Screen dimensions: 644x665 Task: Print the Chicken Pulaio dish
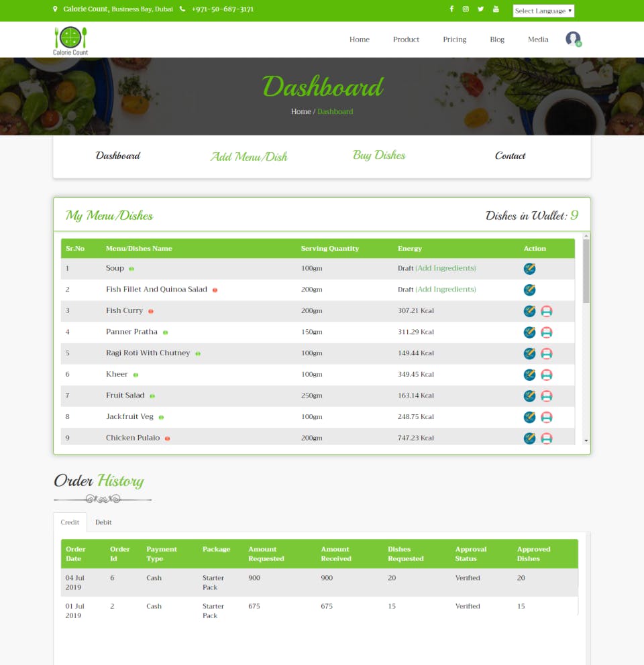(x=546, y=438)
